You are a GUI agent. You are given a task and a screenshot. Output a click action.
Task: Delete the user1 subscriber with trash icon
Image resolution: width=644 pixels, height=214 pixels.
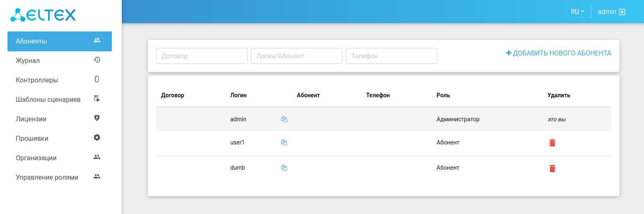[552, 143]
